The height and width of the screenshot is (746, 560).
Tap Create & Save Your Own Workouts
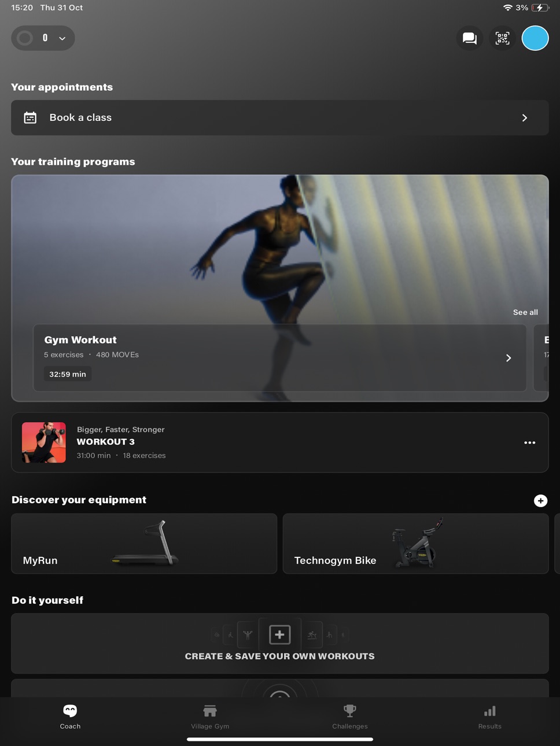(x=279, y=656)
